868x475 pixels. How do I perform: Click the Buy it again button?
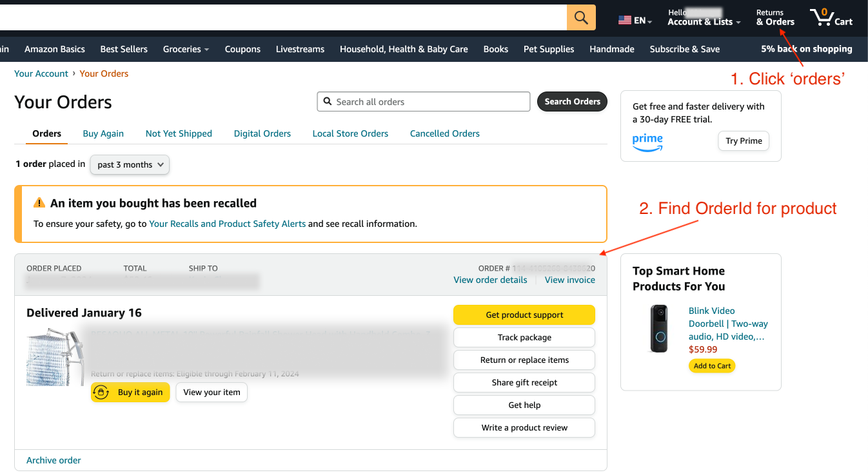130,392
